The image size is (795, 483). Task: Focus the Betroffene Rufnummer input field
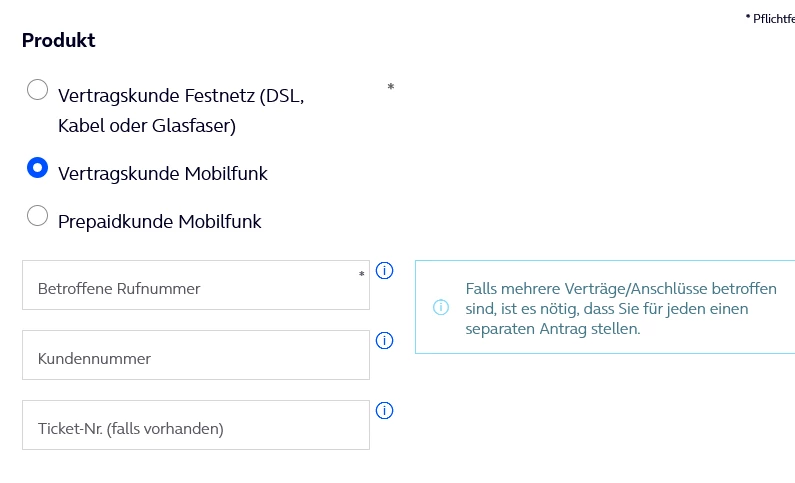(196, 285)
